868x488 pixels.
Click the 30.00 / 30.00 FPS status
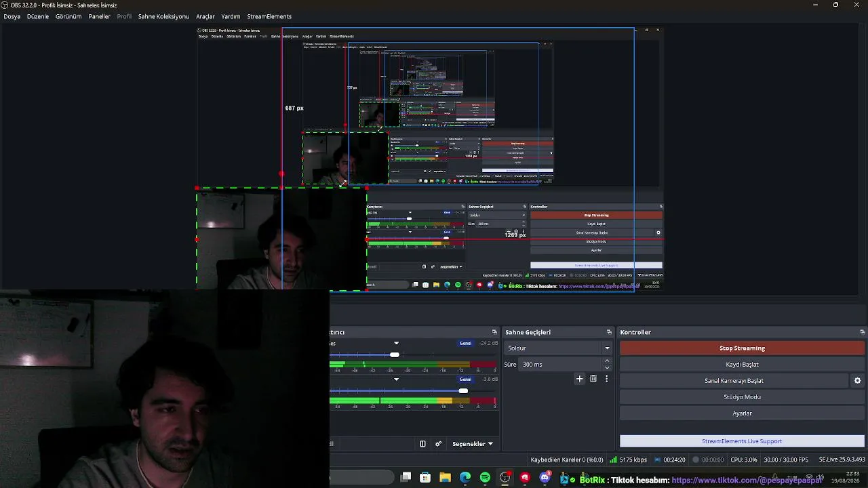click(786, 460)
